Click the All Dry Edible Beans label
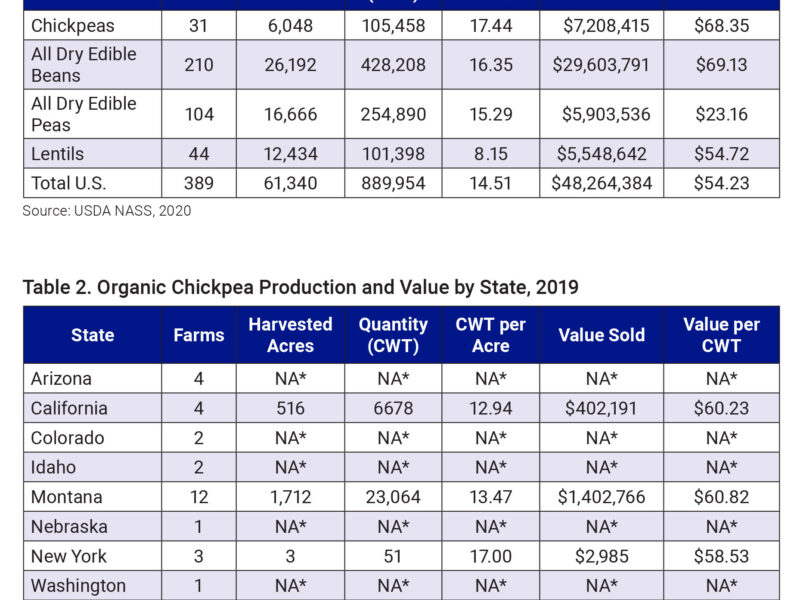800x600 pixels. pyautogui.click(x=84, y=64)
